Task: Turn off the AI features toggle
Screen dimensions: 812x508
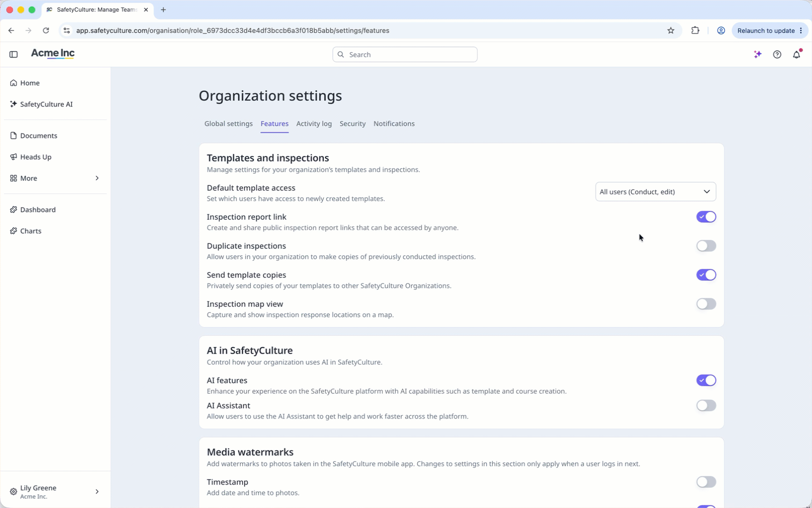Action: (x=706, y=380)
